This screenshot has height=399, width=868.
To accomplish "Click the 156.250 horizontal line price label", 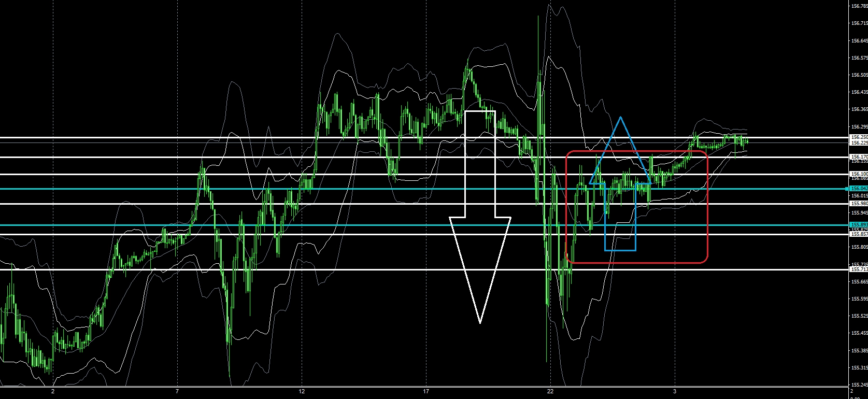I will [x=859, y=137].
